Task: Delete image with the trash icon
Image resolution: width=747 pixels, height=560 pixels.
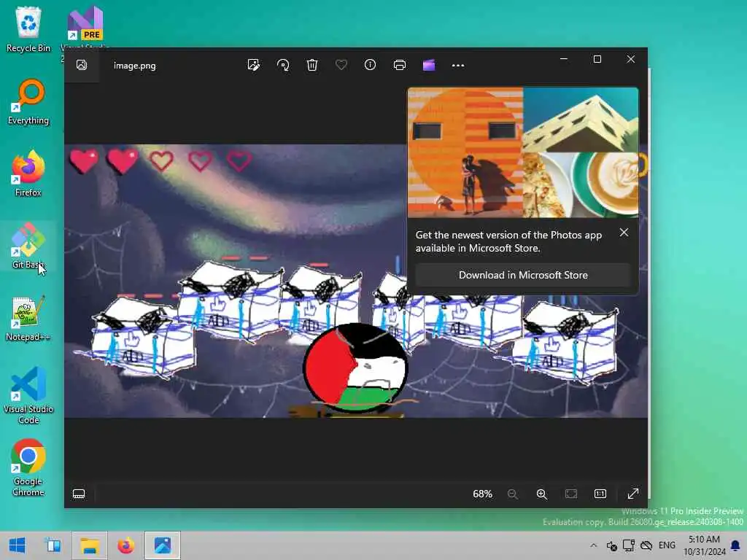Action: [312, 65]
